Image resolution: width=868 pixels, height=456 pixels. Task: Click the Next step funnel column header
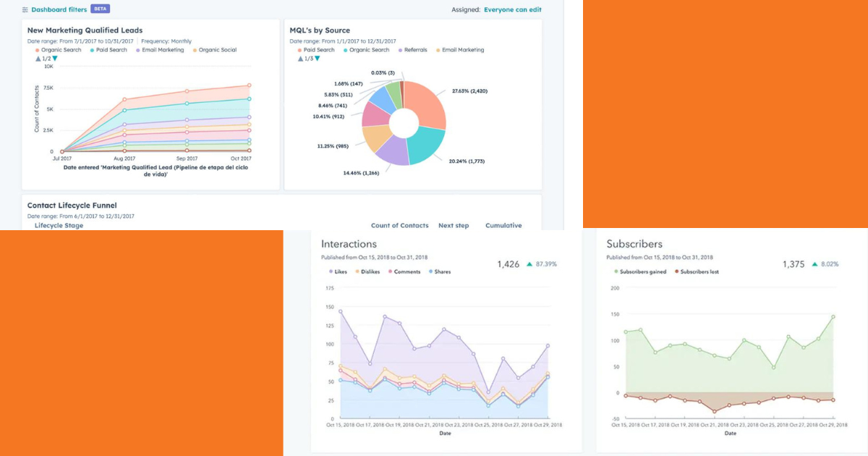click(454, 226)
